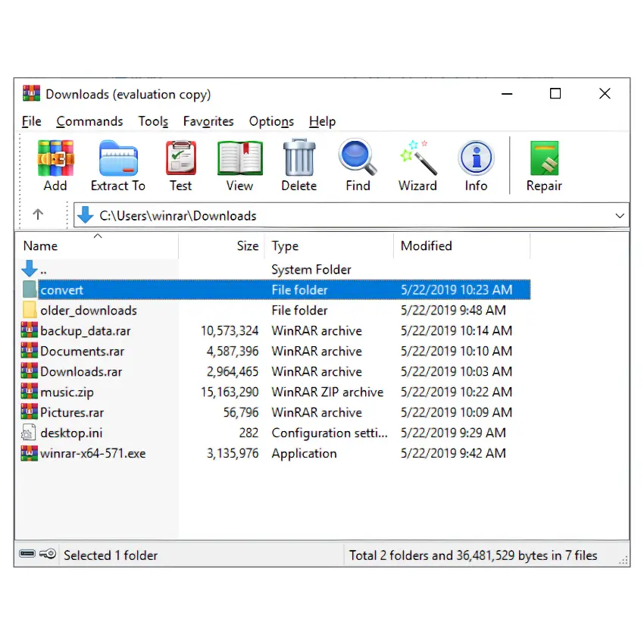Screen dimensions: 644x644
Task: Select the desktop.ini file name
Action: [x=71, y=433]
